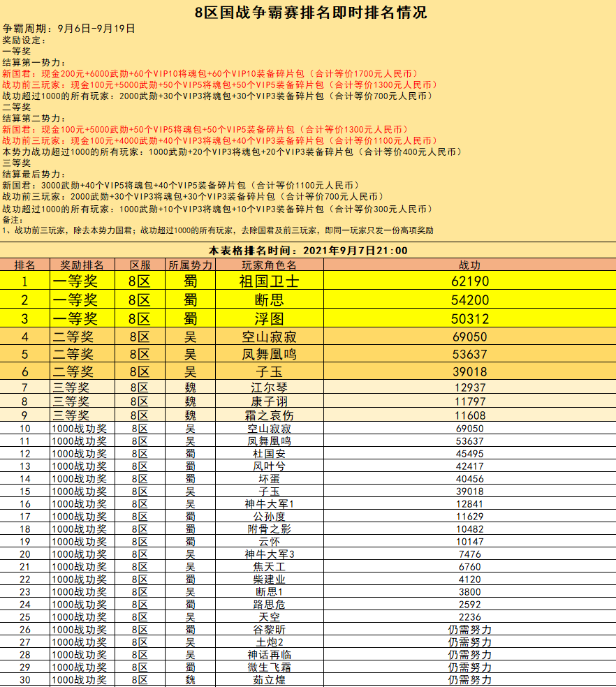Select player name 微生飞霜
This screenshot has width=616, height=687.
pos(269,667)
